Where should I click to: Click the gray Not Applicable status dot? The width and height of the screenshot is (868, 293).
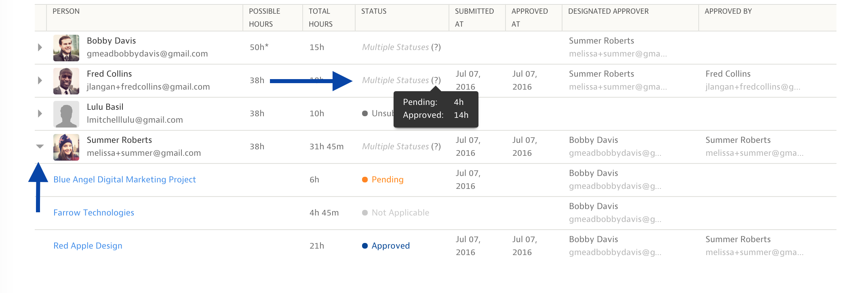tap(365, 213)
